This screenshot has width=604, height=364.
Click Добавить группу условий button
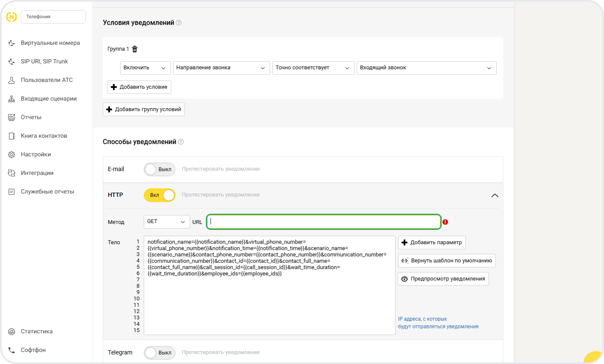pos(144,109)
